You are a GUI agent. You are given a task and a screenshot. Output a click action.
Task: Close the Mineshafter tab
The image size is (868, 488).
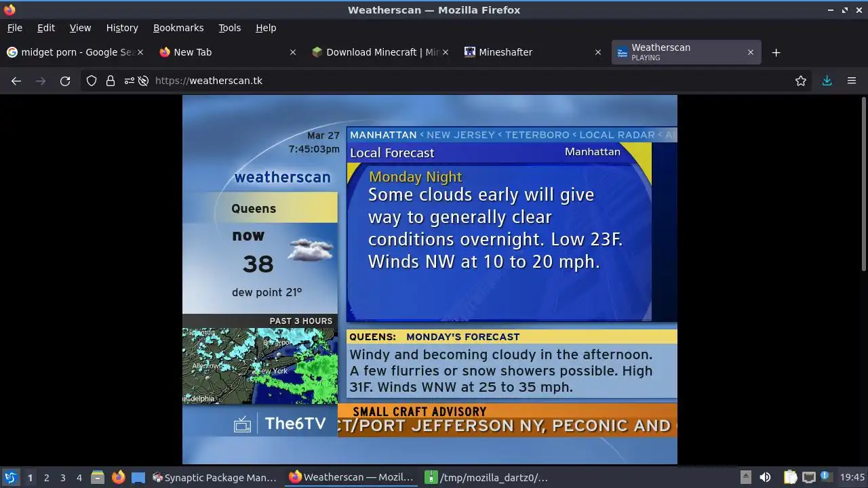pos(598,52)
